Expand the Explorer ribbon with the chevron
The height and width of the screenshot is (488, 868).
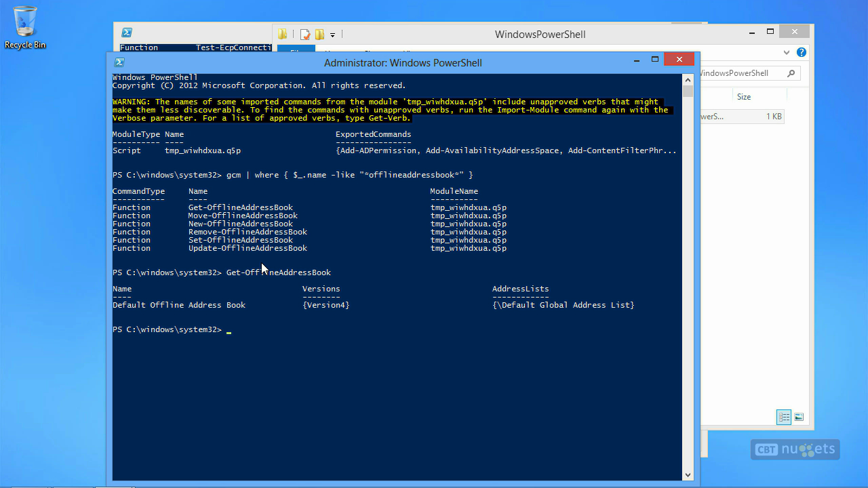coord(787,52)
